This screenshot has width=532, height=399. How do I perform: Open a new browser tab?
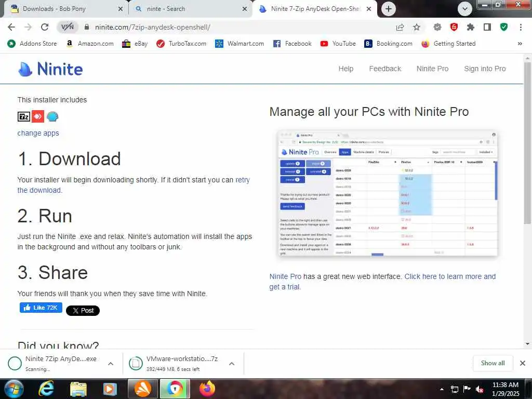point(389,9)
